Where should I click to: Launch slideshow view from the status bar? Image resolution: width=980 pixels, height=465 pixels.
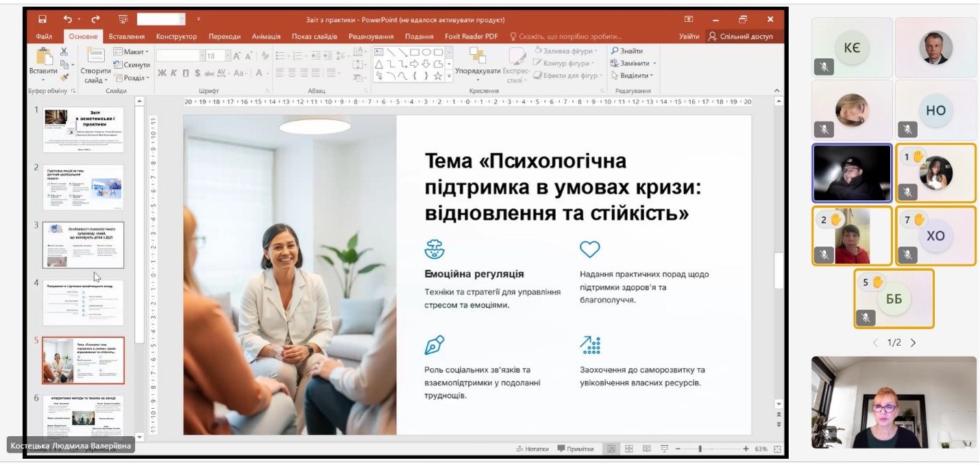pos(664,449)
